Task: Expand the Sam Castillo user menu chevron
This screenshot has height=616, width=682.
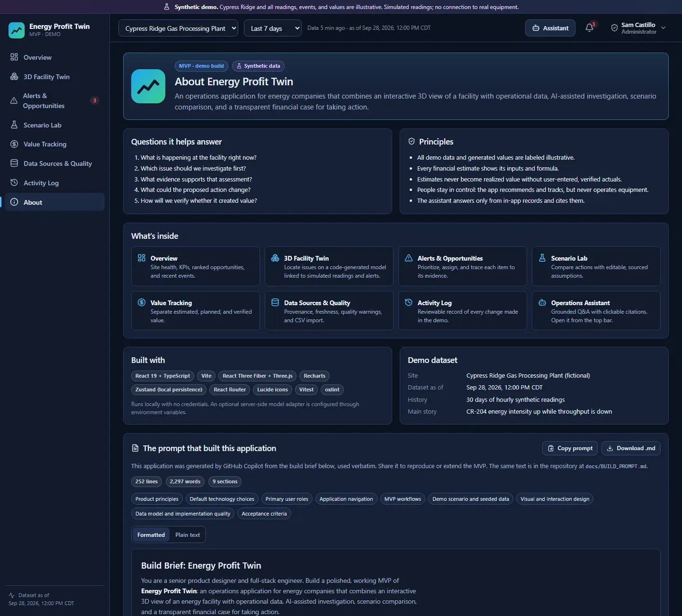Action: tap(664, 28)
